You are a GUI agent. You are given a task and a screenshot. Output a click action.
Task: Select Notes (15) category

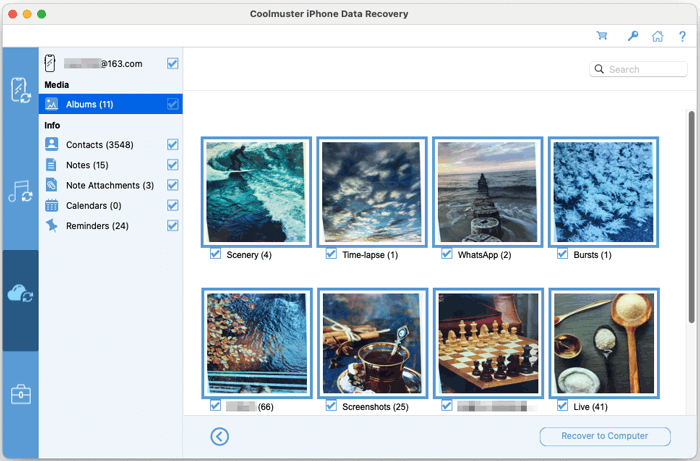[111, 165]
